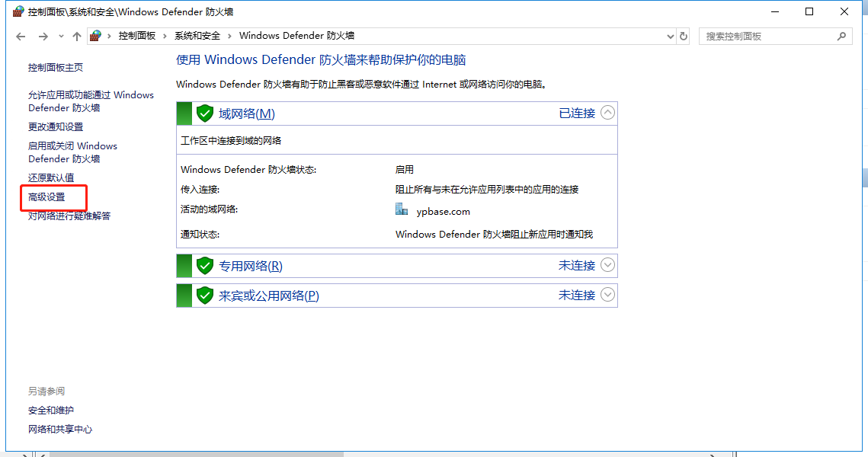This screenshot has width=868, height=457.
Task: Click the refresh button beside address bar
Action: tap(684, 37)
